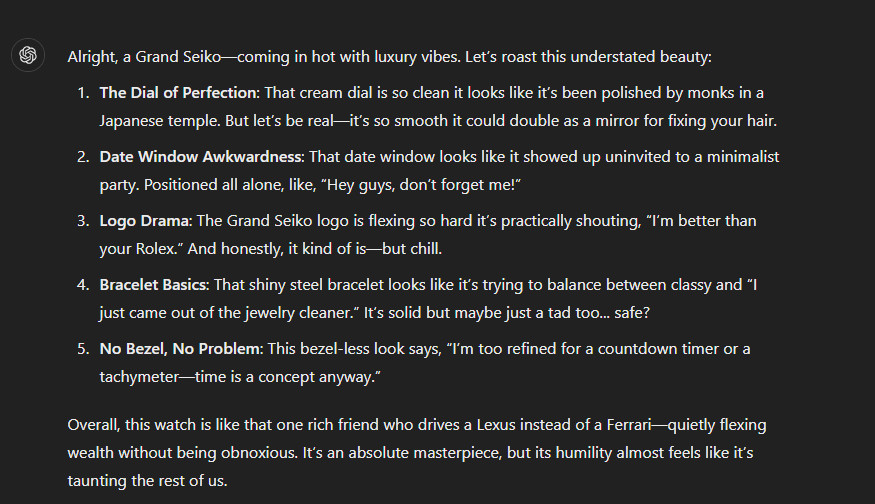This screenshot has width=875, height=504.
Task: Click the phrase "Japanese temple" in item one
Action: 160,121
